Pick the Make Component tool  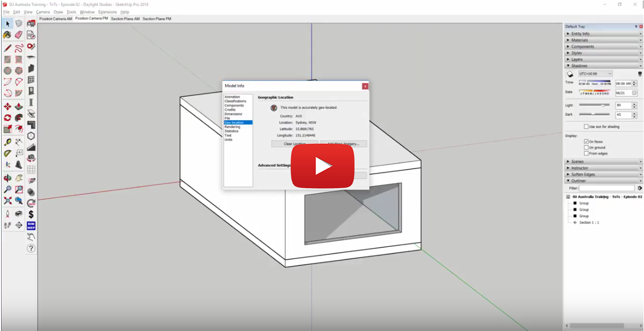coord(19,24)
